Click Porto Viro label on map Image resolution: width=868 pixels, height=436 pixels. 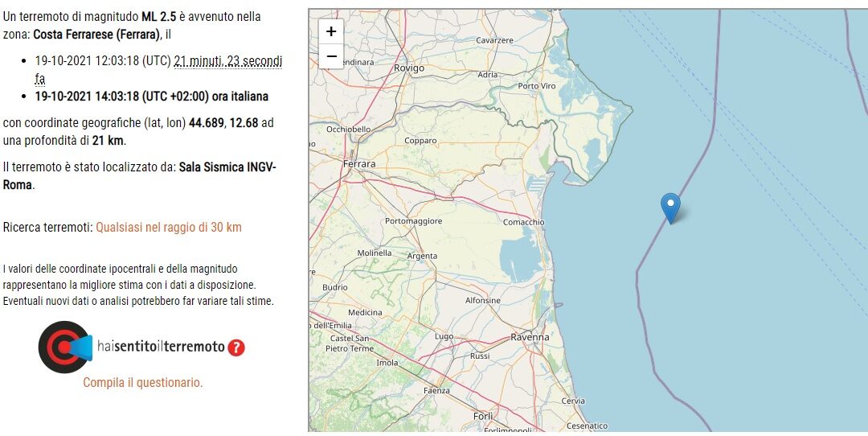pos(536,86)
